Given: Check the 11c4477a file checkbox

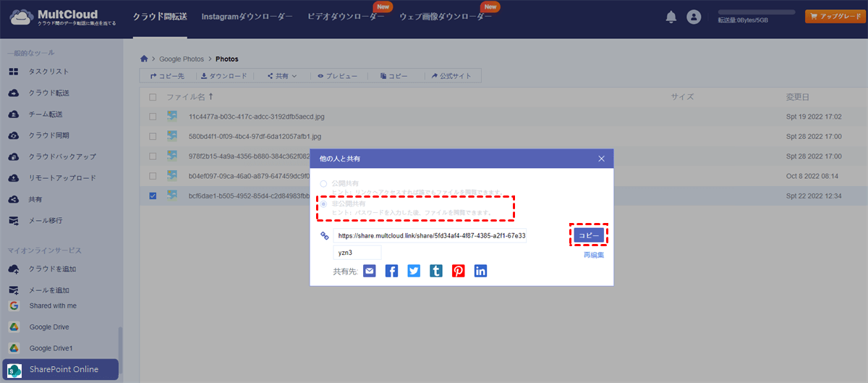Looking at the screenshot, I should (153, 116).
